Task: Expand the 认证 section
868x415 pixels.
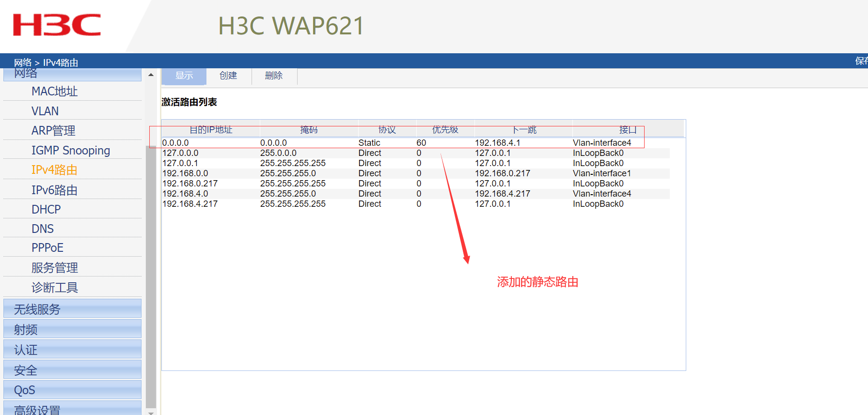Action: click(x=72, y=350)
